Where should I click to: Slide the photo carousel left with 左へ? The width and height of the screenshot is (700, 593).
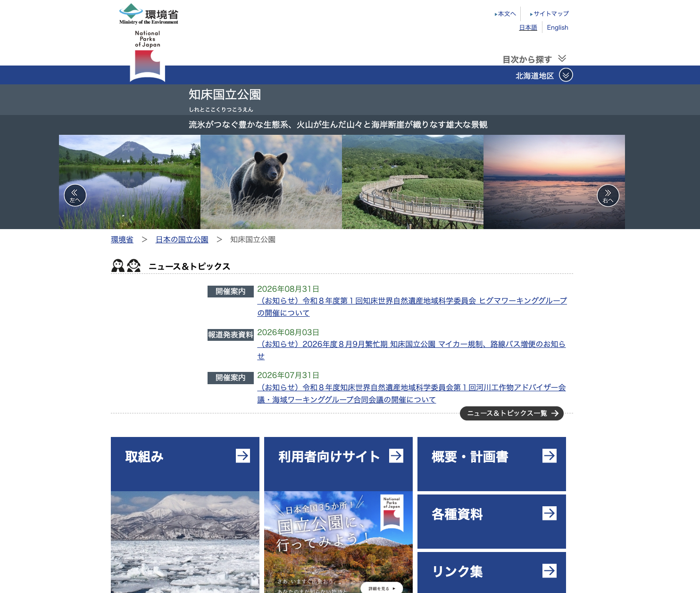click(x=75, y=195)
